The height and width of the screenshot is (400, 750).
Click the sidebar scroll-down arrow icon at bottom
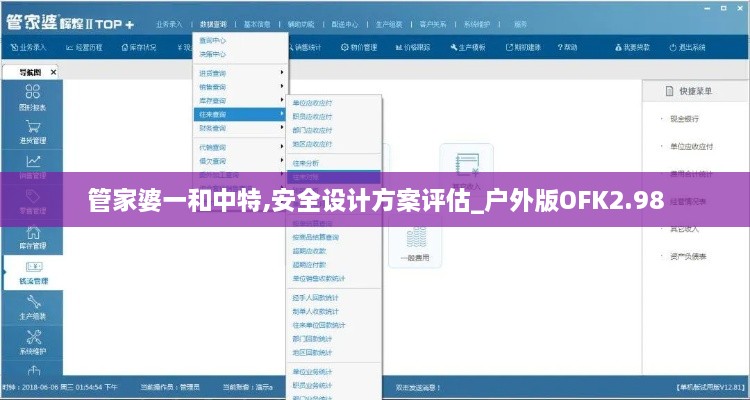(33, 370)
